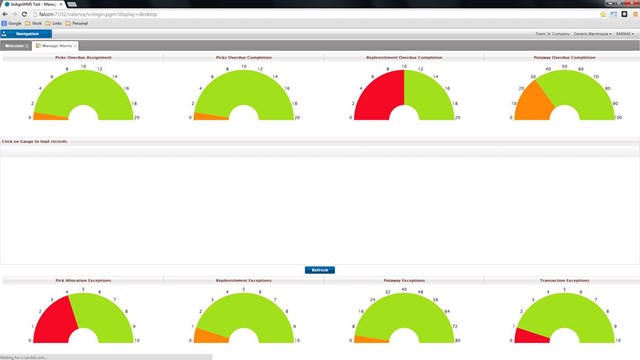The image size is (640, 360).
Task: Click the browser forward arrow
Action: tap(15, 14)
